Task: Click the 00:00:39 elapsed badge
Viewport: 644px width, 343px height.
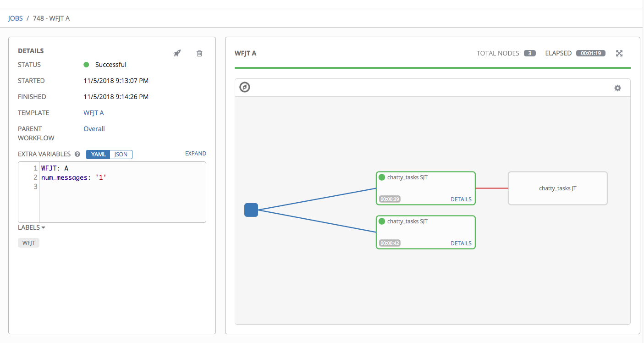Action: pos(390,199)
